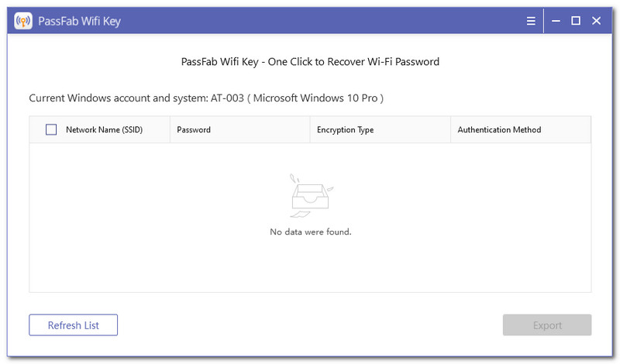Click the Encryption Type column header
Screen dimensions: 620x364
345,130
